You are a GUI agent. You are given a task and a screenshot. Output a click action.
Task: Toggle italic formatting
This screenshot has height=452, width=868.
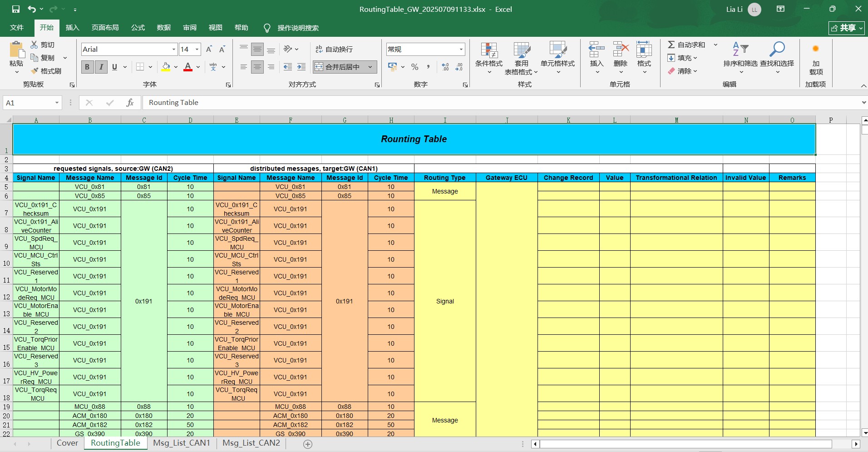tap(101, 67)
